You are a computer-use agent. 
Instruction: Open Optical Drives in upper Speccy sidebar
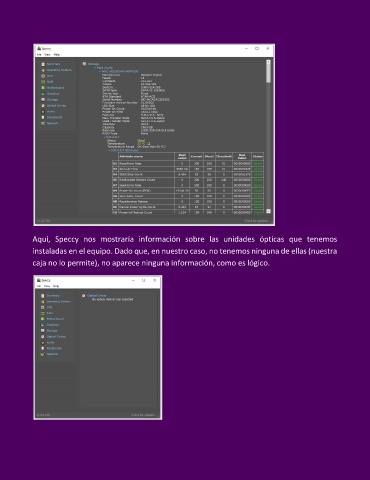coord(56,105)
